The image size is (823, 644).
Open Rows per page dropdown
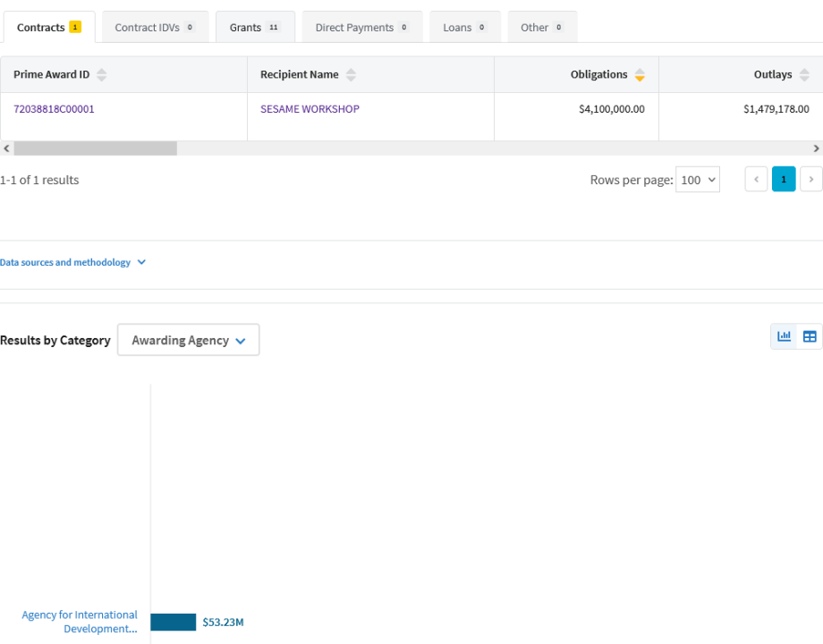pyautogui.click(x=698, y=180)
